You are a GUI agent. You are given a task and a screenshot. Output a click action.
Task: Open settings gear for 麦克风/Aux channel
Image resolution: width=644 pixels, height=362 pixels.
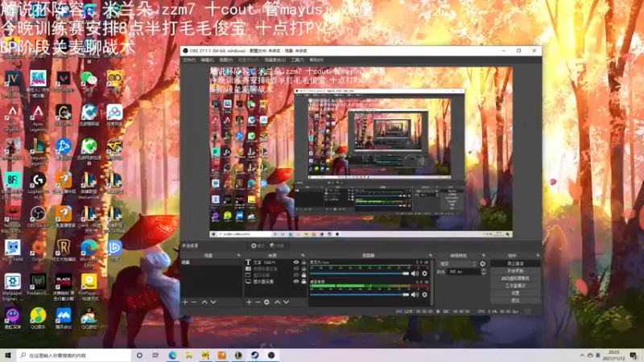[425, 274]
